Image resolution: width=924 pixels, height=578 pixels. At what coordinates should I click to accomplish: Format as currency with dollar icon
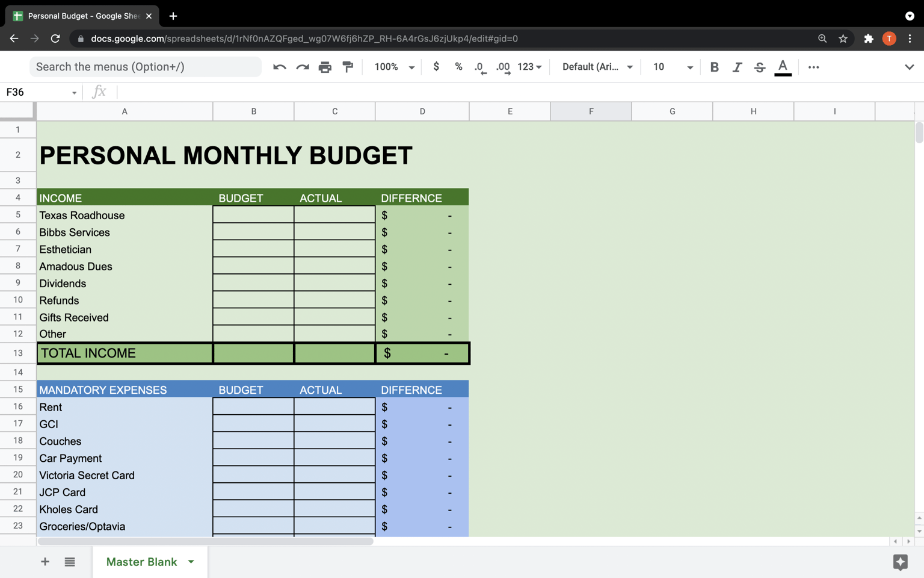click(x=436, y=67)
